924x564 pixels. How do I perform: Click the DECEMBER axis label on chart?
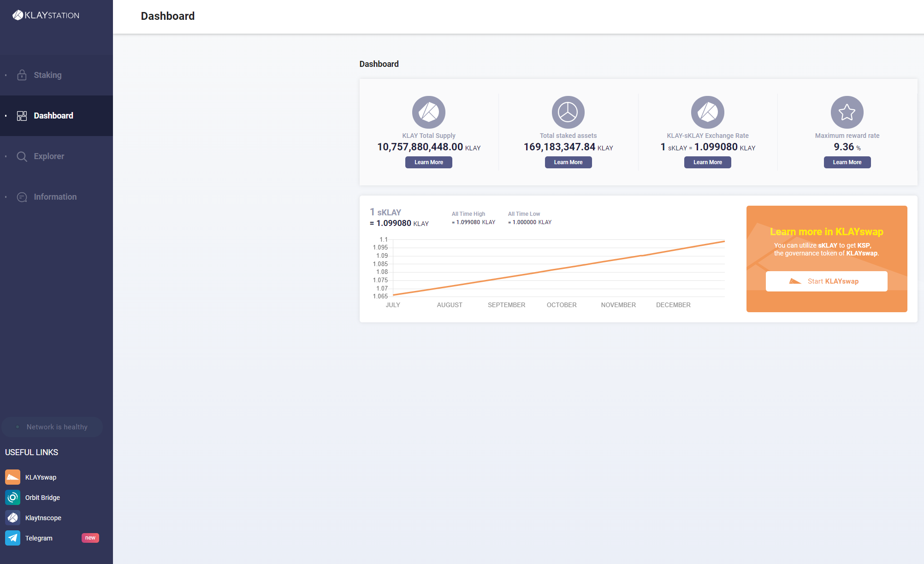click(x=673, y=305)
